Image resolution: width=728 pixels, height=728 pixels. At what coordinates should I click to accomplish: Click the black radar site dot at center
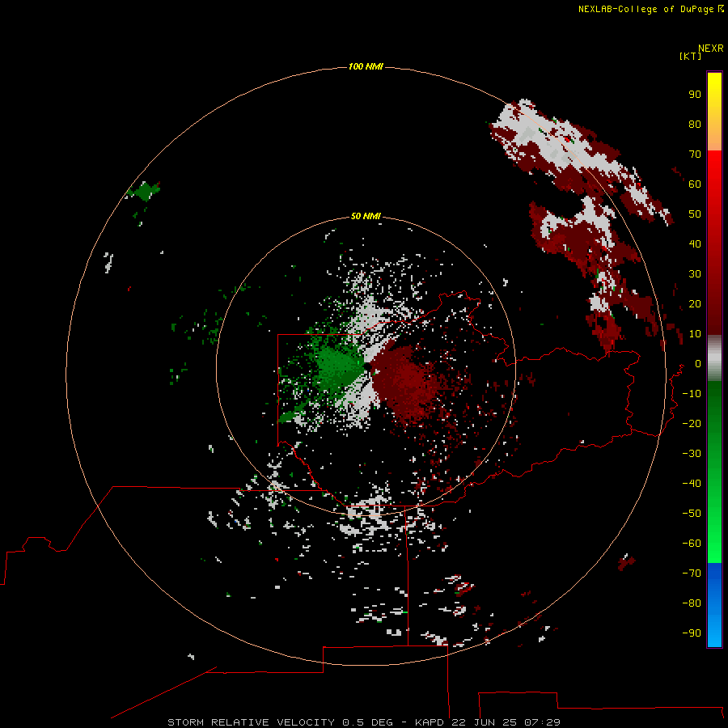pyautogui.click(x=367, y=366)
